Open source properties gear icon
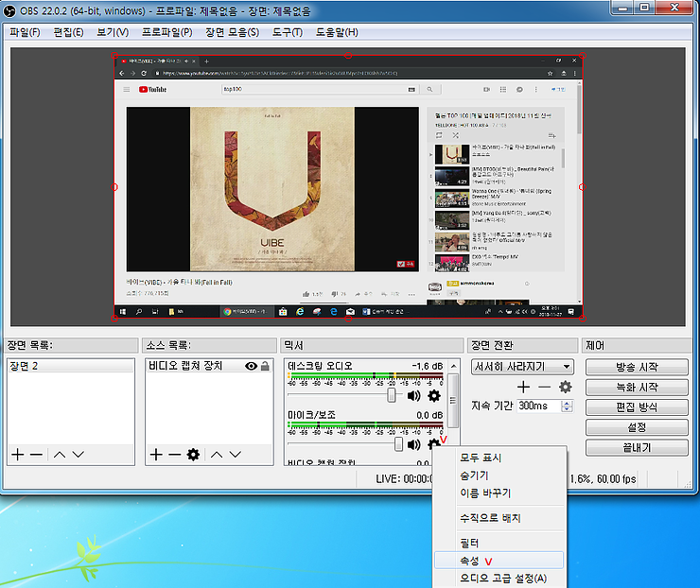The height and width of the screenshot is (588, 700). tap(193, 455)
